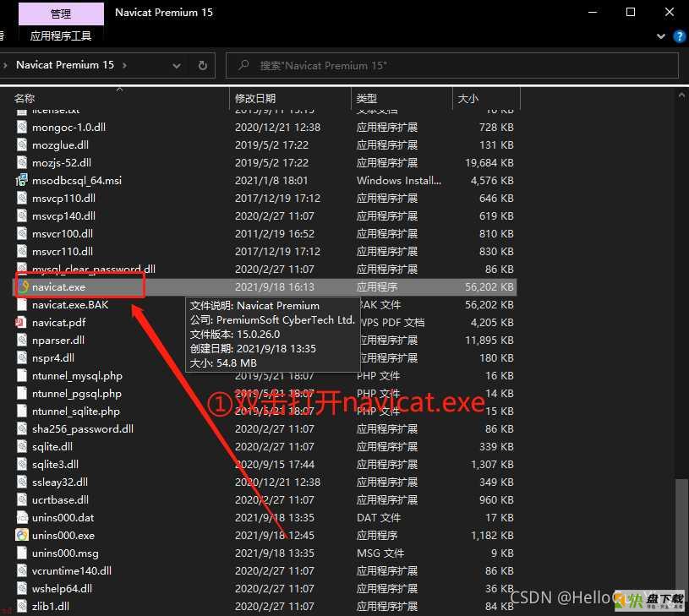
Task: Click the navicat.exe.BAK file icon
Action: pyautogui.click(x=21, y=305)
